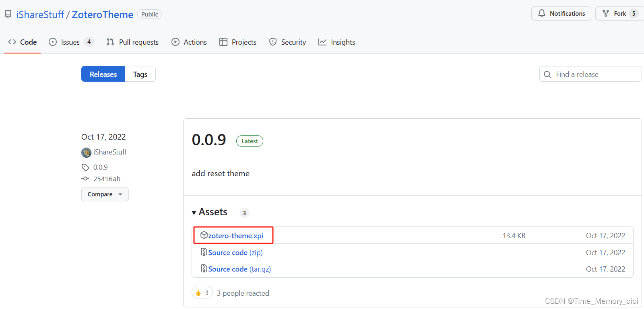Viewport: 644px width, 309px height.
Task: Click the archive icon beside Source code (tar.gz)
Action: point(204,268)
